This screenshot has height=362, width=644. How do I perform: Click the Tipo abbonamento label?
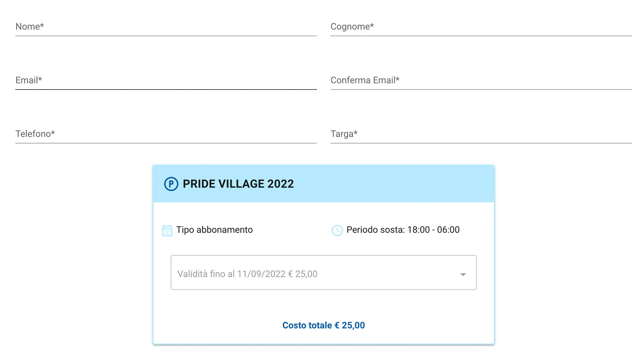214,230
